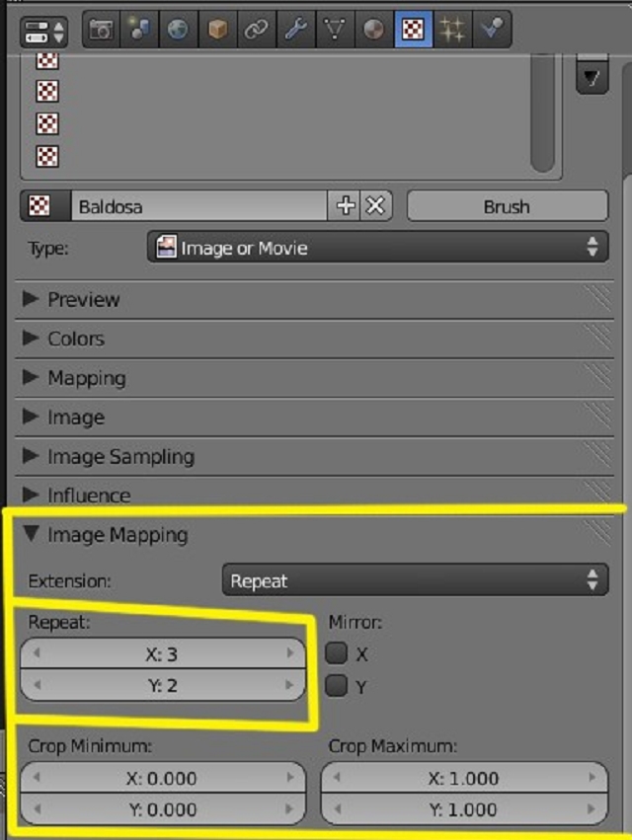Expand the Image Sampling panel
The width and height of the screenshot is (632, 840).
[x=120, y=457]
